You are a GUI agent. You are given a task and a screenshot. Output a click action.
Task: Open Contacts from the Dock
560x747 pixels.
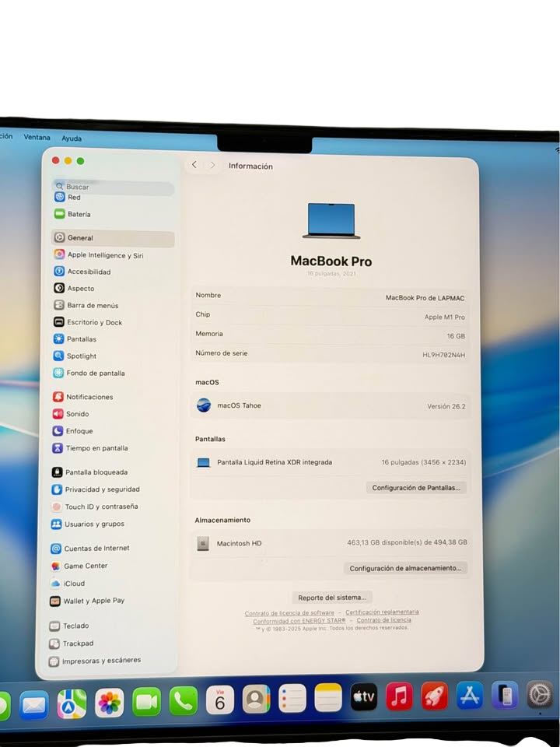tap(256, 699)
